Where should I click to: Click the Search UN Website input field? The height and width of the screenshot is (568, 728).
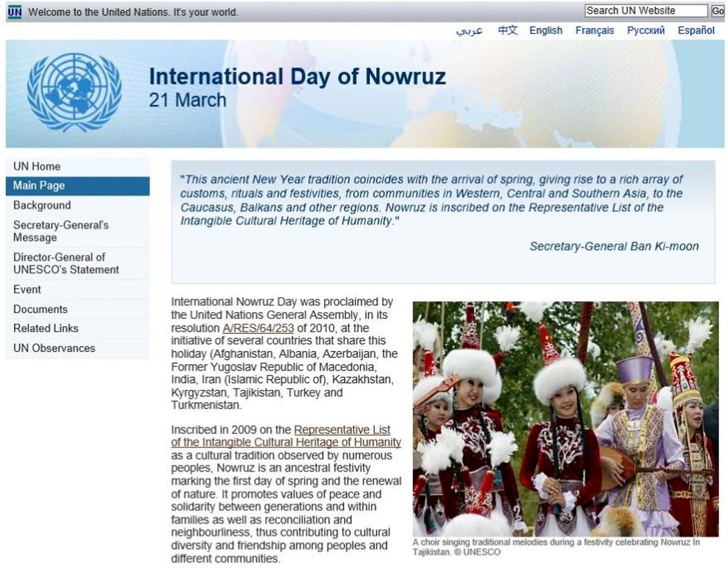pyautogui.click(x=645, y=11)
